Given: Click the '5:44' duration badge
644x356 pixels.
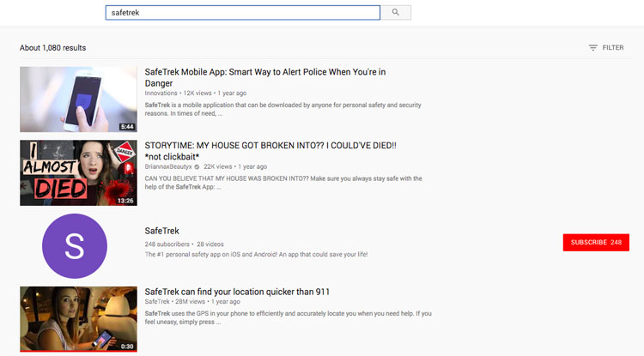Looking at the screenshot, I should tap(127, 127).
